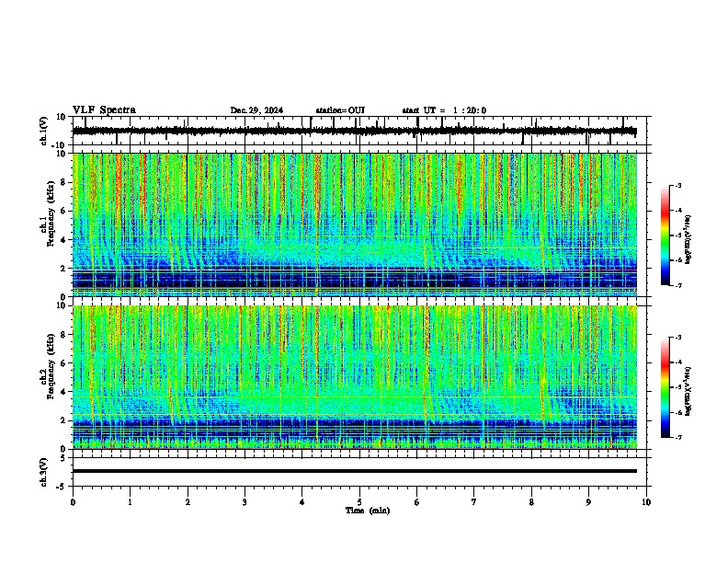Image resolution: width=728 pixels, height=563 pixels.
Task: Click the ch.2 colorbar PSD unit label
Action: (x=688, y=391)
